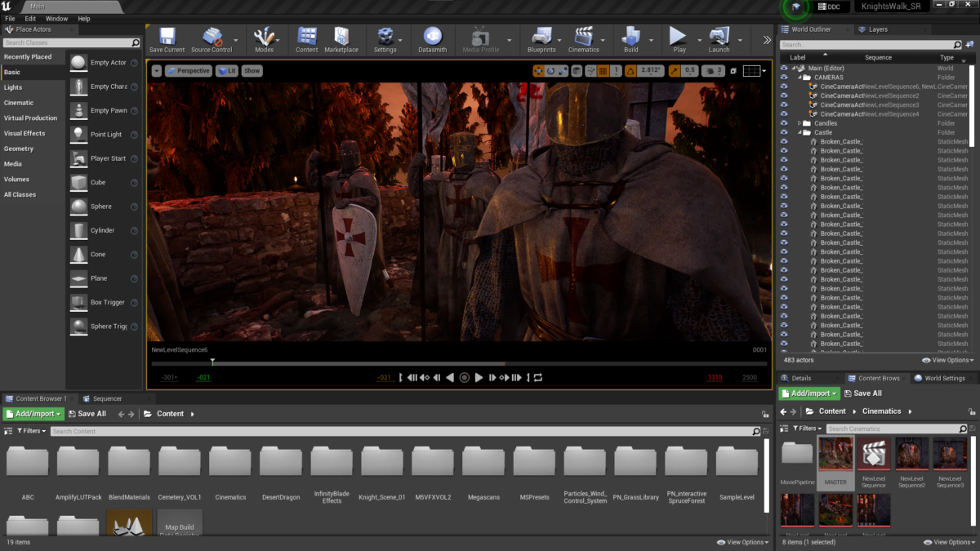Open the Help menu

(84, 18)
